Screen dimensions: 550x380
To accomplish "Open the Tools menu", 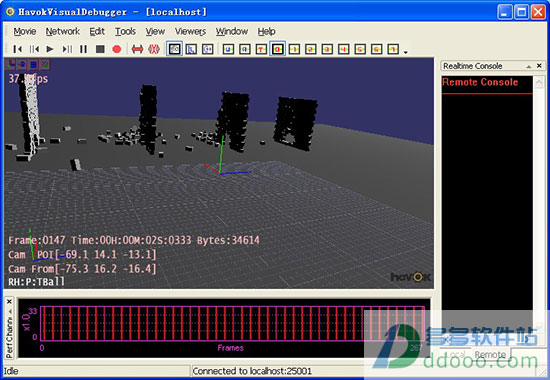I will click(x=125, y=32).
